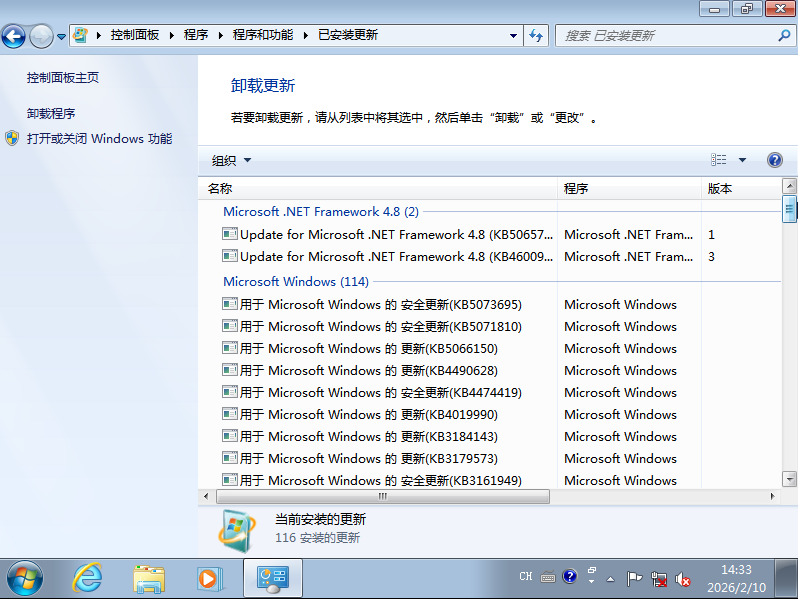Image resolution: width=798 pixels, height=599 pixels.
Task: Open Windows Explorer from taskbar
Action: point(149,579)
